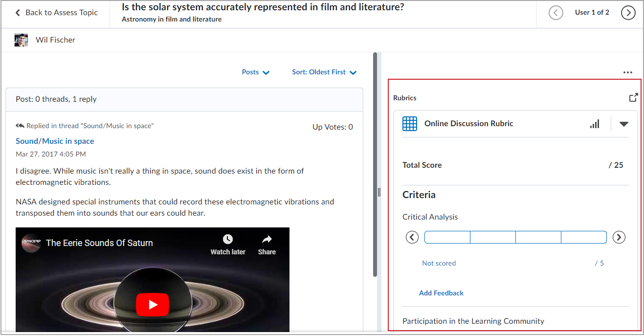The image size is (644, 336).
Task: Select the second Critical Analysis level cell
Action: click(x=492, y=237)
